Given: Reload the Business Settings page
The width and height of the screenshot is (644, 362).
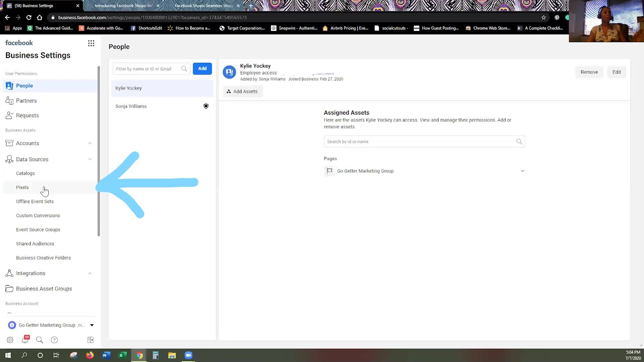Looking at the screenshot, I should [x=29, y=17].
